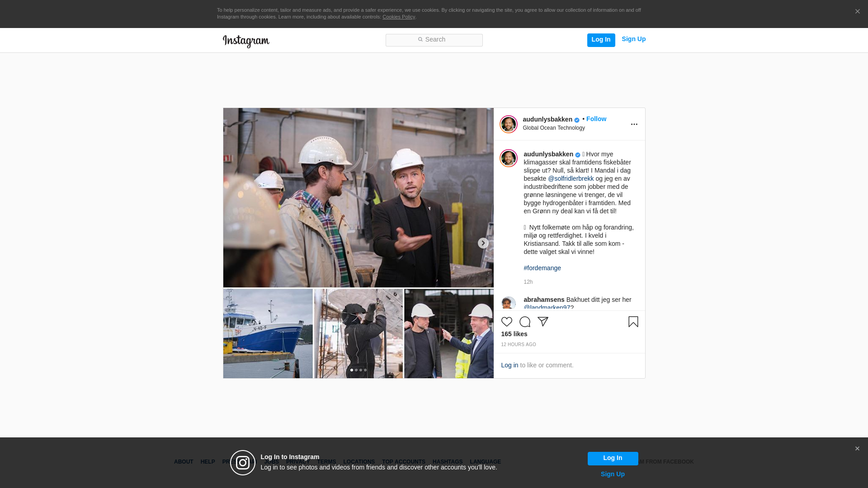Open the TOP ACCOUNTS footer link
The image size is (868, 488).
click(x=404, y=462)
